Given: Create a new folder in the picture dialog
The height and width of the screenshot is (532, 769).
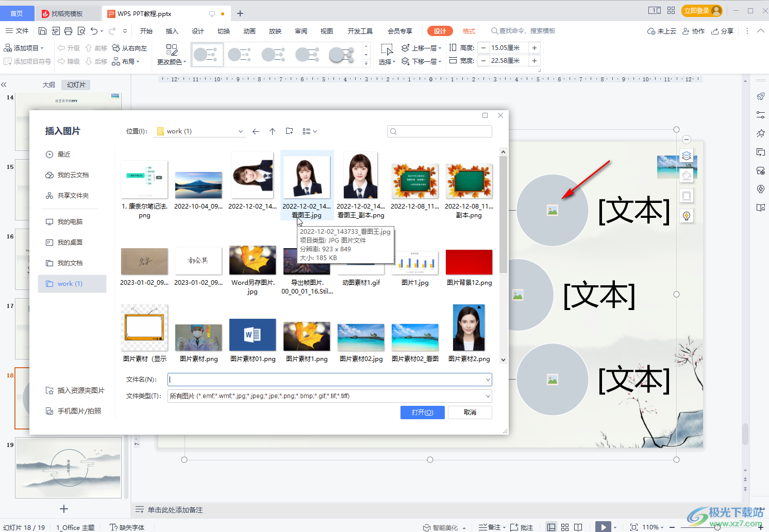Looking at the screenshot, I should click(x=289, y=131).
